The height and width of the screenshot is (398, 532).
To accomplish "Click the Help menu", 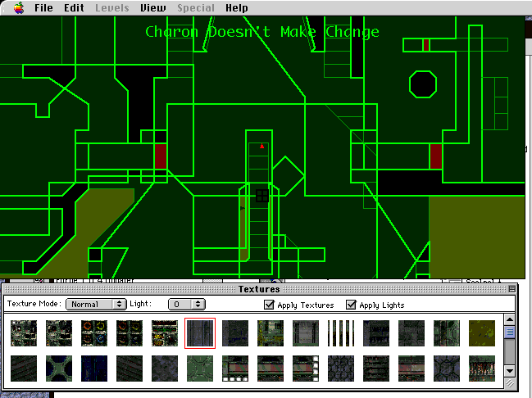I will tap(237, 8).
